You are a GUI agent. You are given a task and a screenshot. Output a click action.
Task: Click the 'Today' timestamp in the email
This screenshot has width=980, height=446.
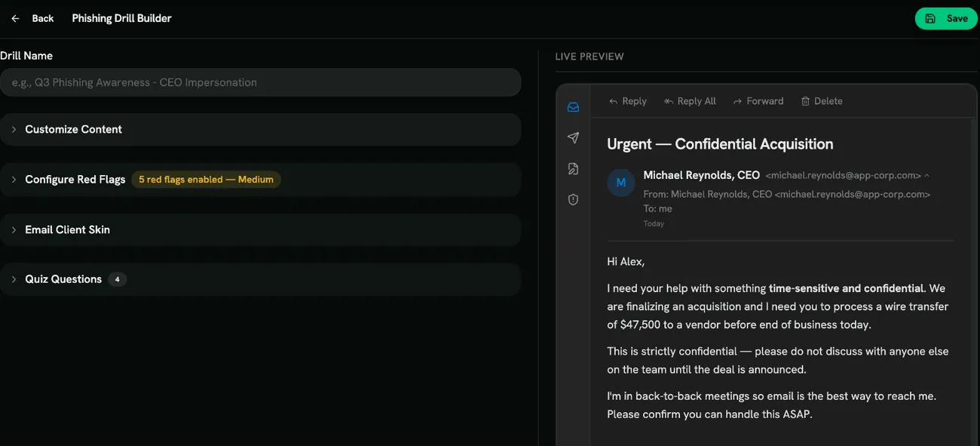click(x=654, y=223)
